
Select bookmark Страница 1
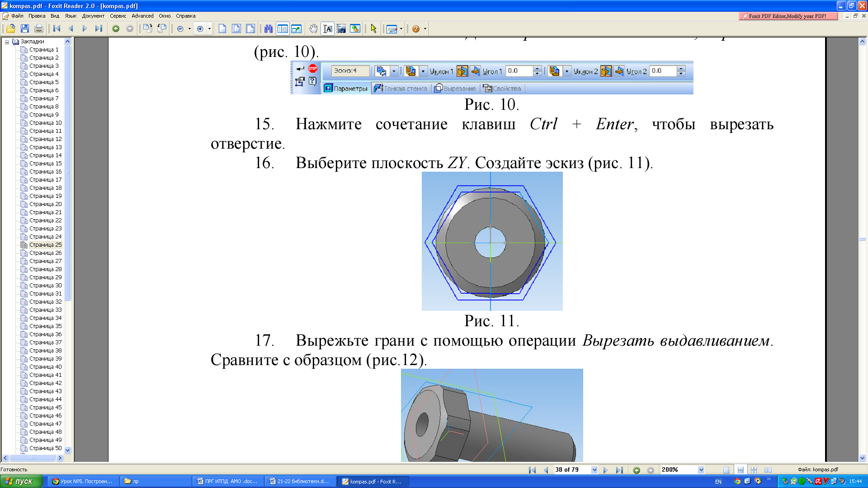point(44,50)
